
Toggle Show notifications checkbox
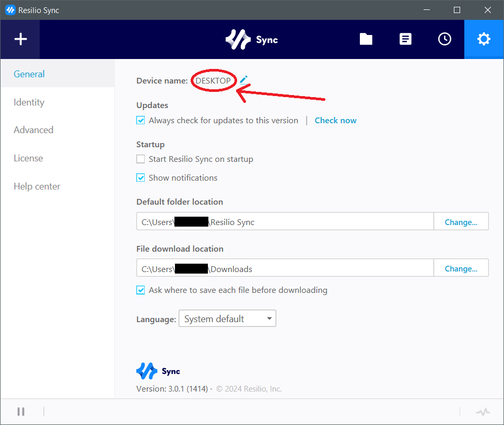point(140,178)
